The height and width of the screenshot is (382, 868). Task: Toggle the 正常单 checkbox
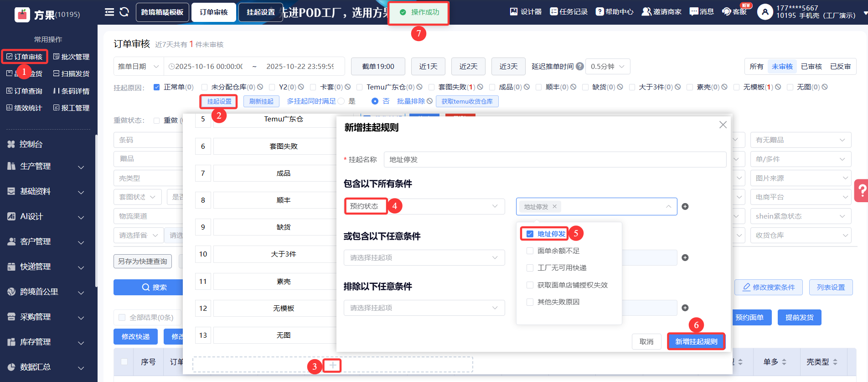coord(157,87)
